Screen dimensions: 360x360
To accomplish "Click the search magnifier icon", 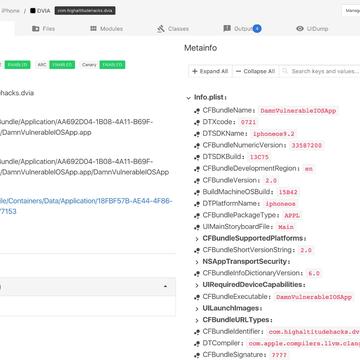I will (x=285, y=71).
